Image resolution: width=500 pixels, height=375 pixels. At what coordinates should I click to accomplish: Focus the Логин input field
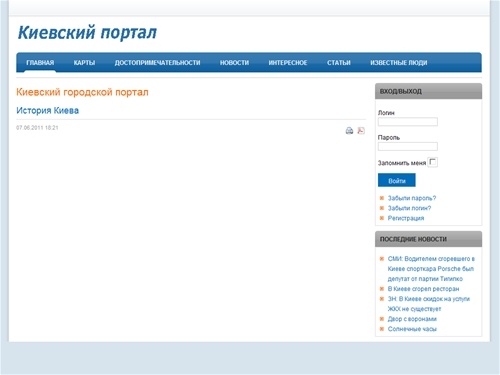(408, 122)
